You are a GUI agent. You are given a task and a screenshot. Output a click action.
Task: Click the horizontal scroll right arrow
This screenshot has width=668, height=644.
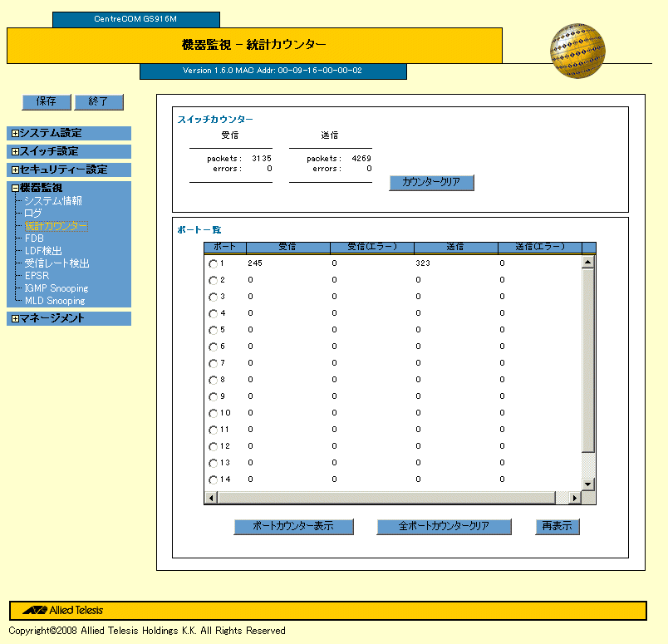(573, 497)
